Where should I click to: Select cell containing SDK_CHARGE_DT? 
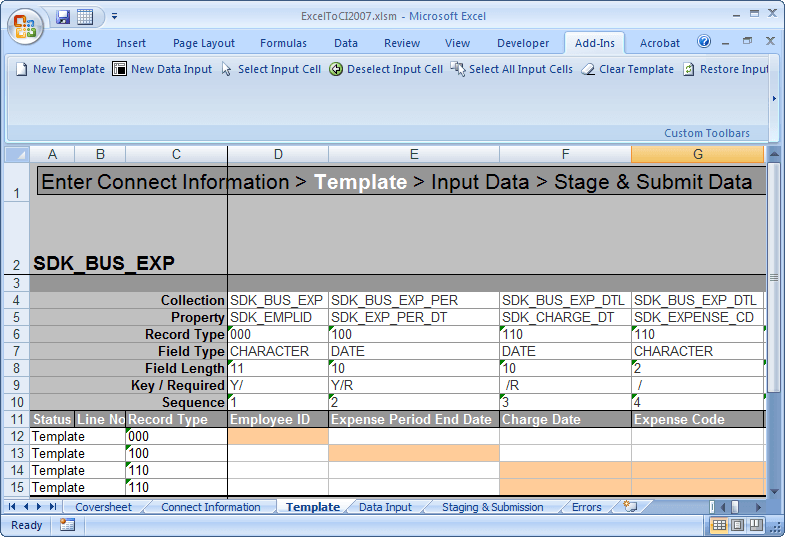click(x=566, y=317)
